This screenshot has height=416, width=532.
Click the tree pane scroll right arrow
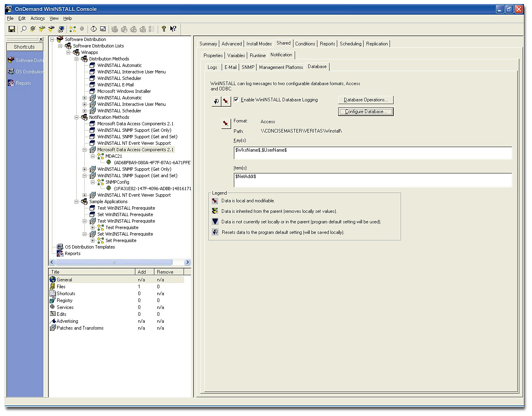187,262
